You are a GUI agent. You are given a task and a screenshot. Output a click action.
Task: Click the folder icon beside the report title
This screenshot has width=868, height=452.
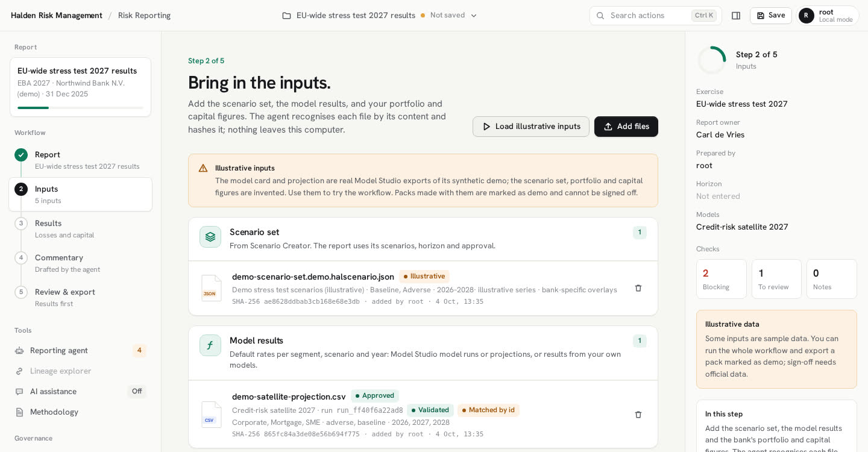286,16
